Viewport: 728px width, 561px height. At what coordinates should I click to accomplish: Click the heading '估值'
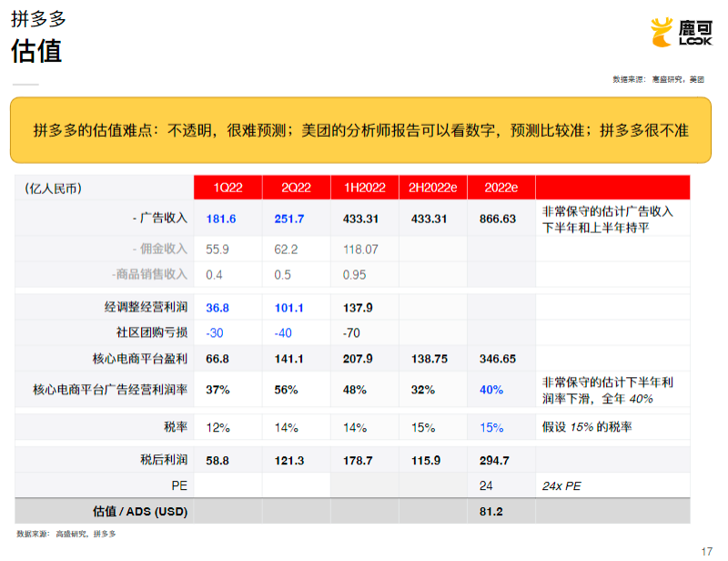(x=36, y=51)
